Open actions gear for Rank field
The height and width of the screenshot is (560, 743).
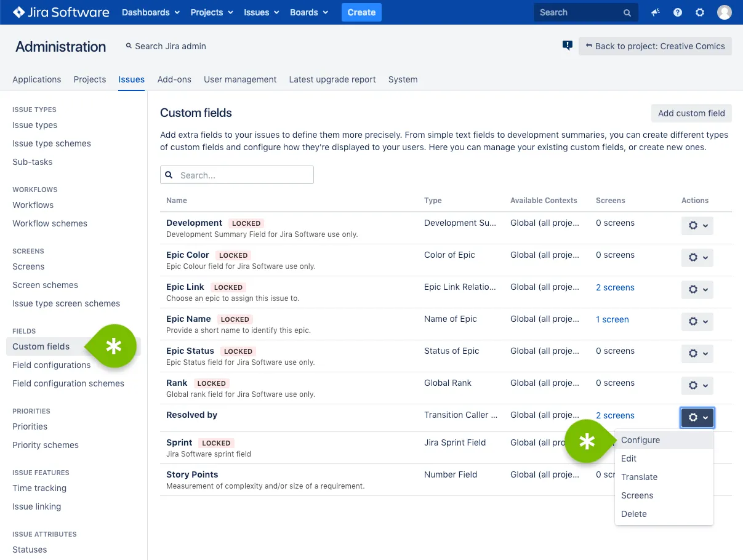click(x=697, y=385)
